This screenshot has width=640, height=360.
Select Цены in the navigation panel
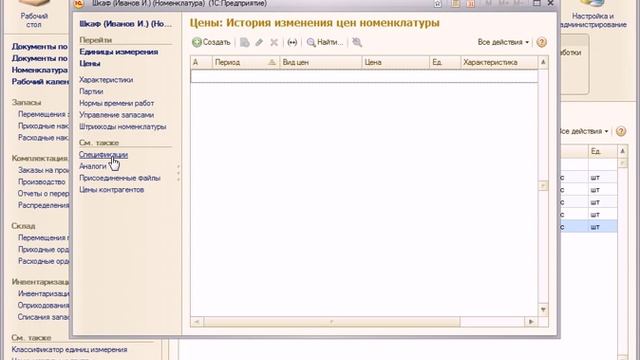[x=90, y=64]
